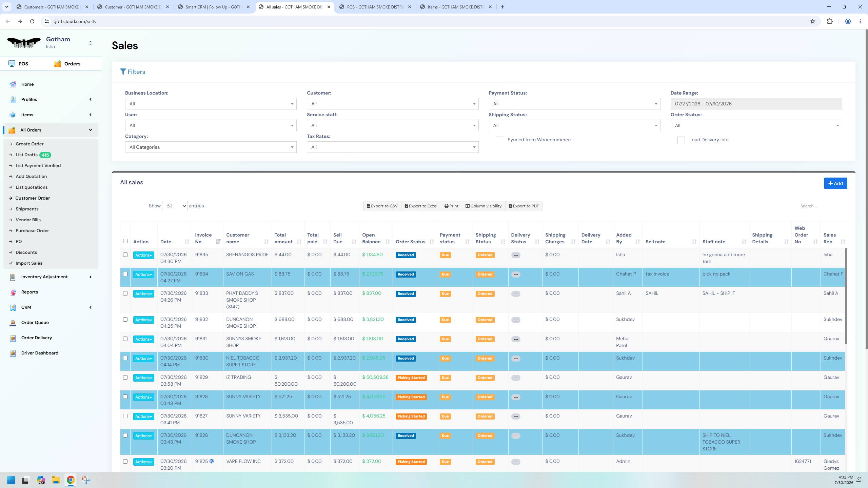Open the Payment Status dropdown
Image resolution: width=868 pixels, height=488 pixels.
click(574, 104)
